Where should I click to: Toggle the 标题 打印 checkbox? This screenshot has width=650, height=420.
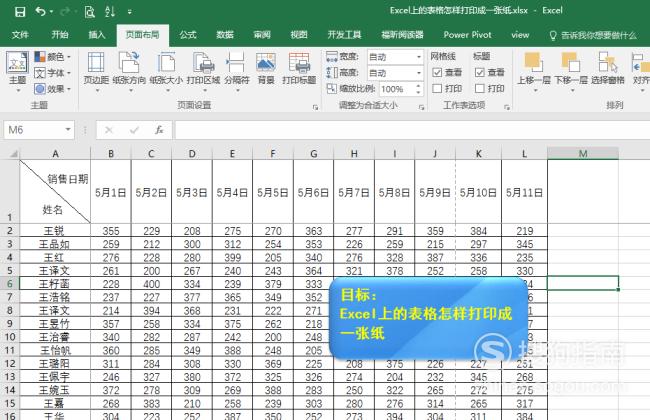point(480,88)
